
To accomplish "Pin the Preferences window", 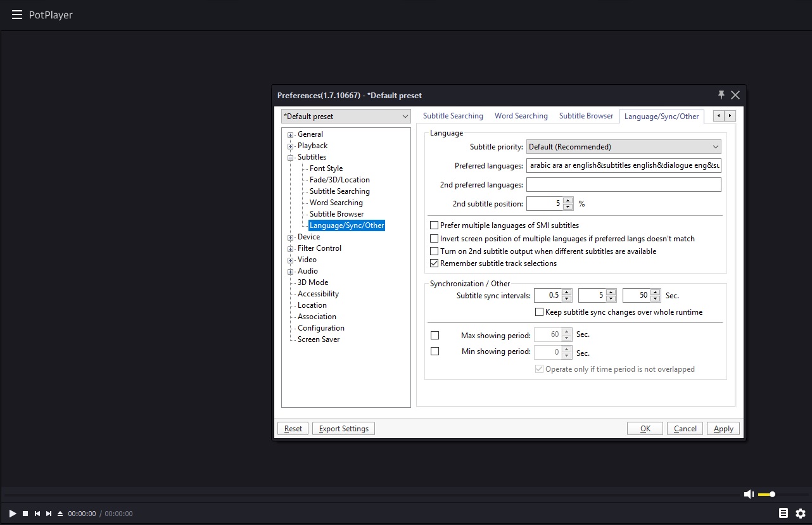I will coord(721,95).
